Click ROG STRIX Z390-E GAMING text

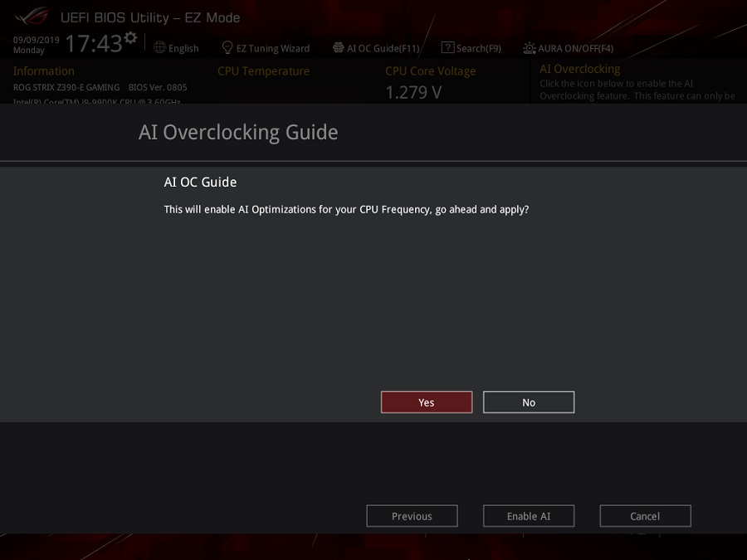click(66, 88)
